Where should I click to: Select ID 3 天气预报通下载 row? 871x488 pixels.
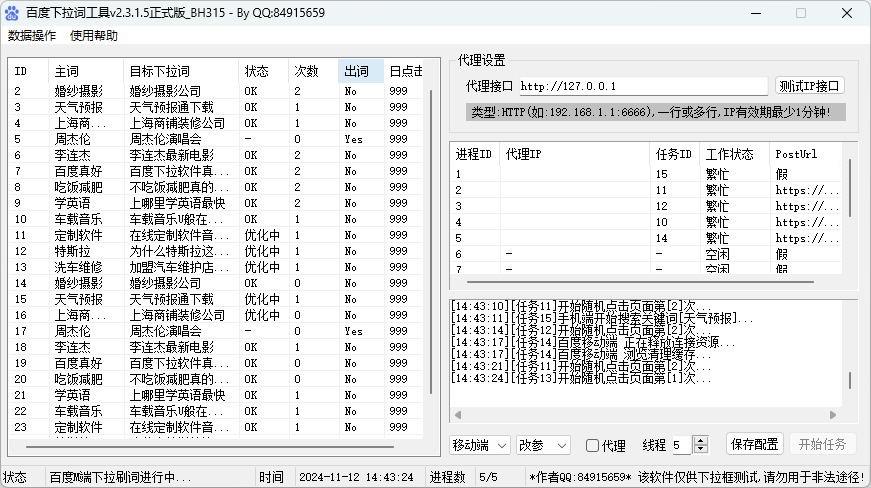[x=216, y=107]
